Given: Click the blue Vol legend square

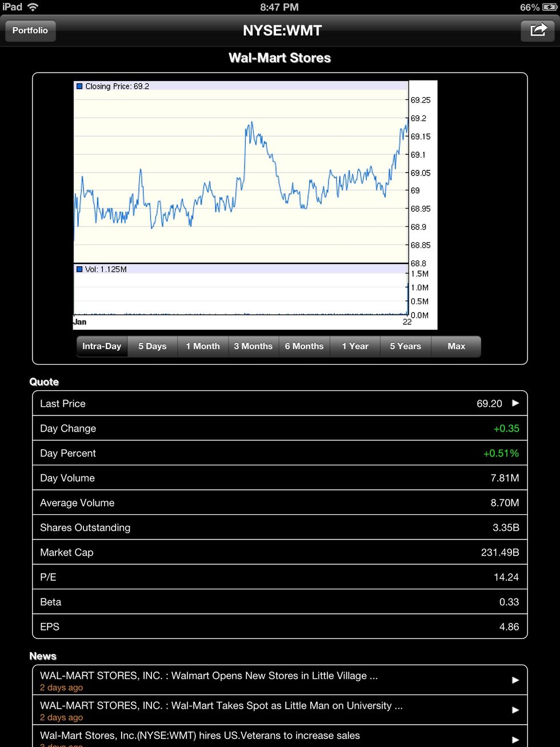Looking at the screenshot, I should (79, 269).
